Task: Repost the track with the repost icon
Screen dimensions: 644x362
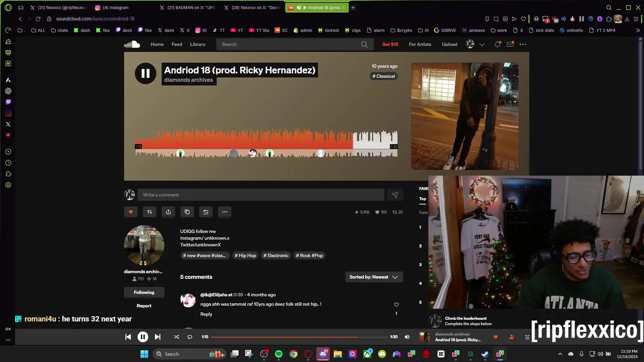Action: tap(149, 212)
